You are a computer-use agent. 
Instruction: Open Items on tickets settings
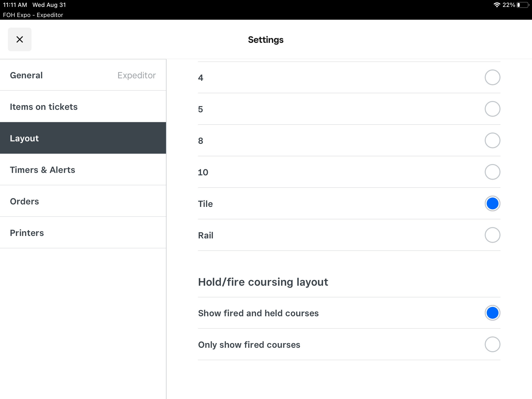coord(44,107)
